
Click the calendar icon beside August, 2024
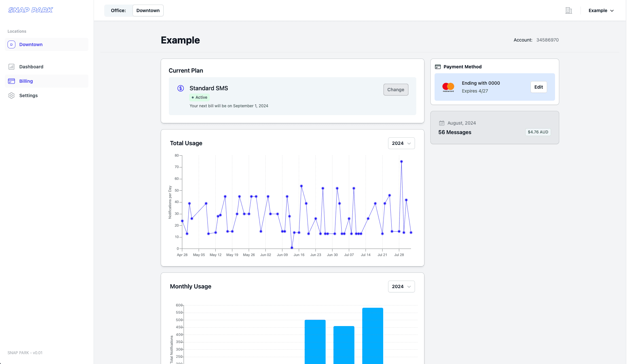pos(442,123)
